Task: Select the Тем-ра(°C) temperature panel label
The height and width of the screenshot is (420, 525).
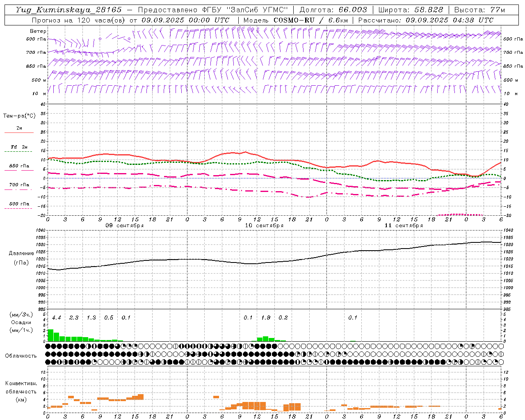Action: click(19, 116)
